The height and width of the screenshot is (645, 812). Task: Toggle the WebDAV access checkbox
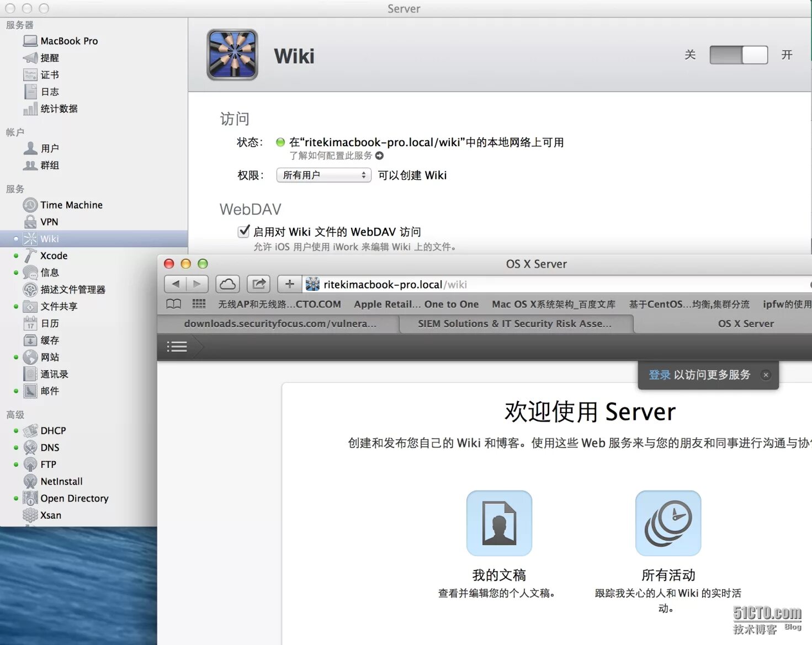[243, 231]
